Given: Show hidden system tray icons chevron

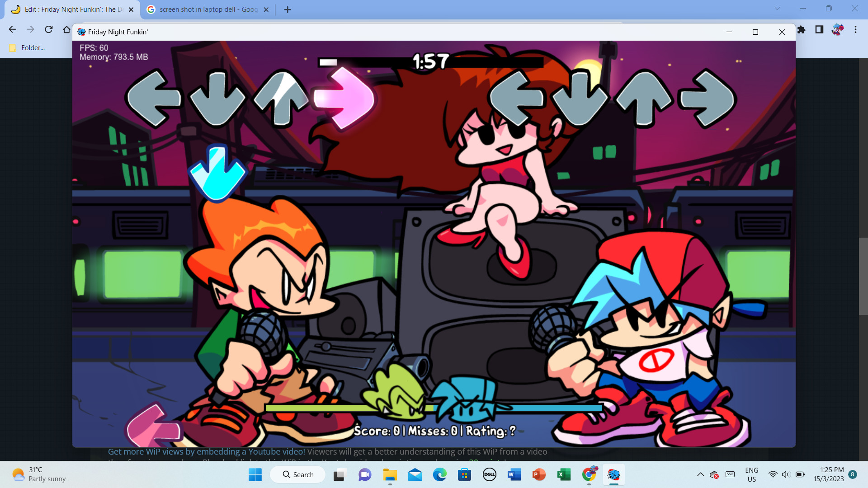Looking at the screenshot, I should 700,474.
